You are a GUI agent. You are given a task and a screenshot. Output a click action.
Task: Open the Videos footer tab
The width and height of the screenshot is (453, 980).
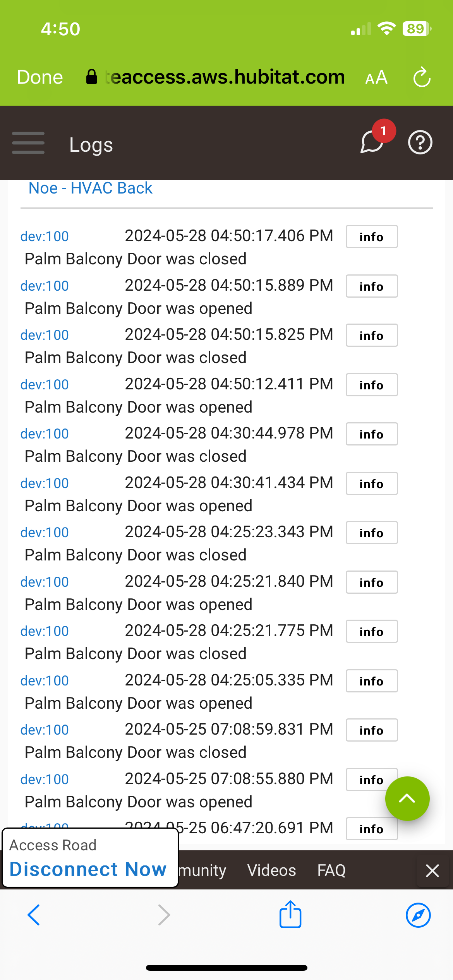coord(271,870)
